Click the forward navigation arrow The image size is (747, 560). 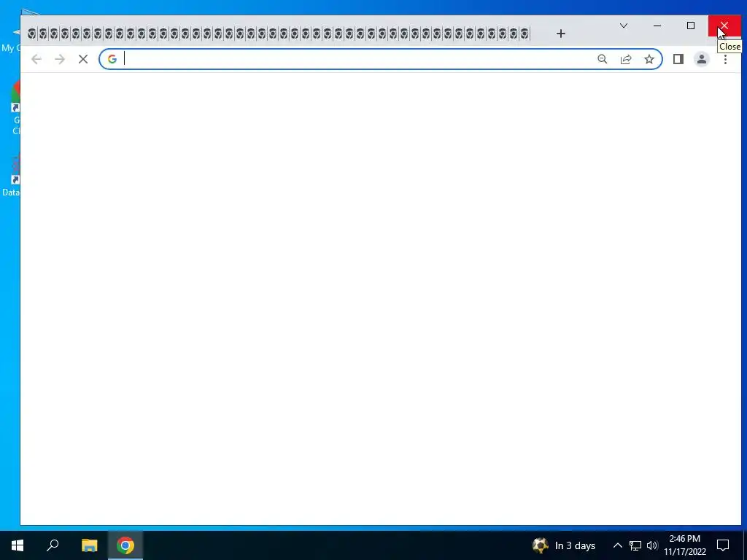pos(60,59)
